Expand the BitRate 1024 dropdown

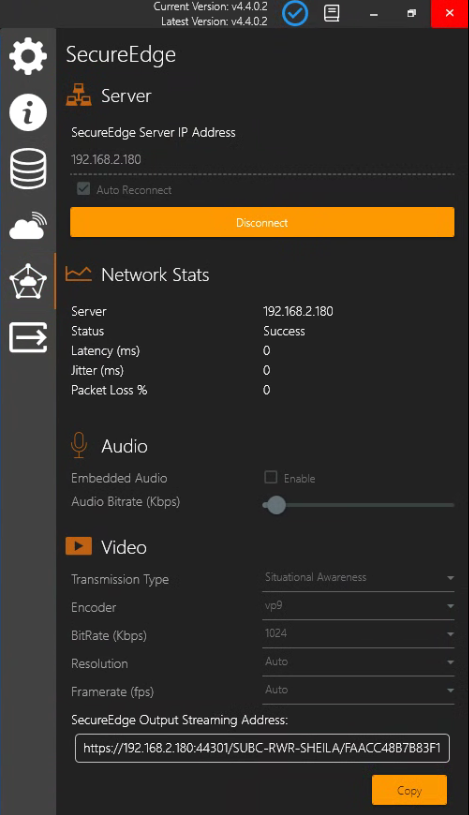[358, 634]
